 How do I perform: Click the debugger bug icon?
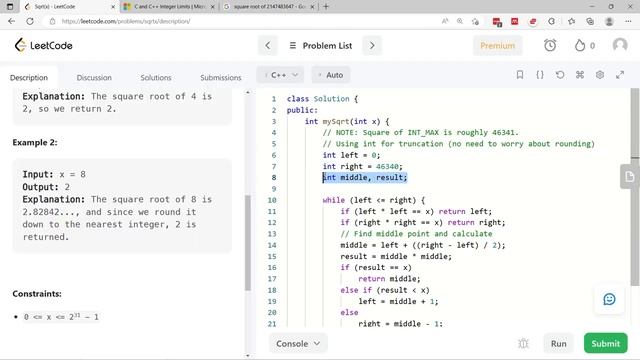coord(523,344)
